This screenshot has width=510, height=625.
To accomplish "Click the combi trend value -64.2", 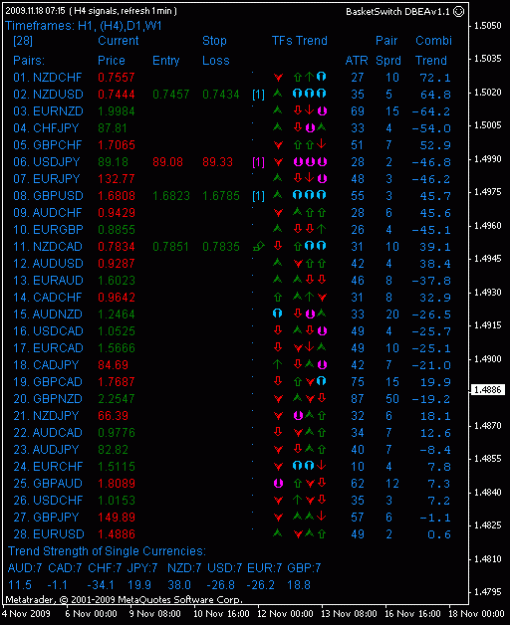I will 431,112.
